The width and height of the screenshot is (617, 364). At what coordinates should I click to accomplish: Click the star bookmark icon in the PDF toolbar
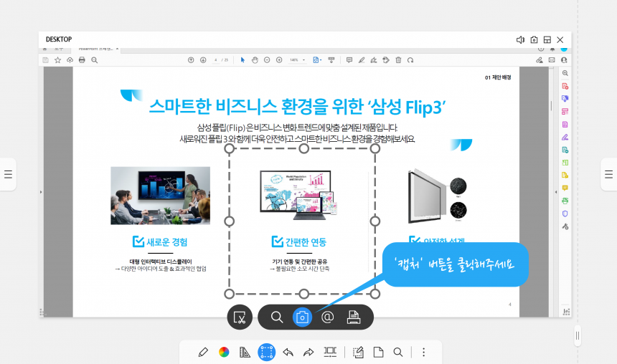(x=57, y=60)
